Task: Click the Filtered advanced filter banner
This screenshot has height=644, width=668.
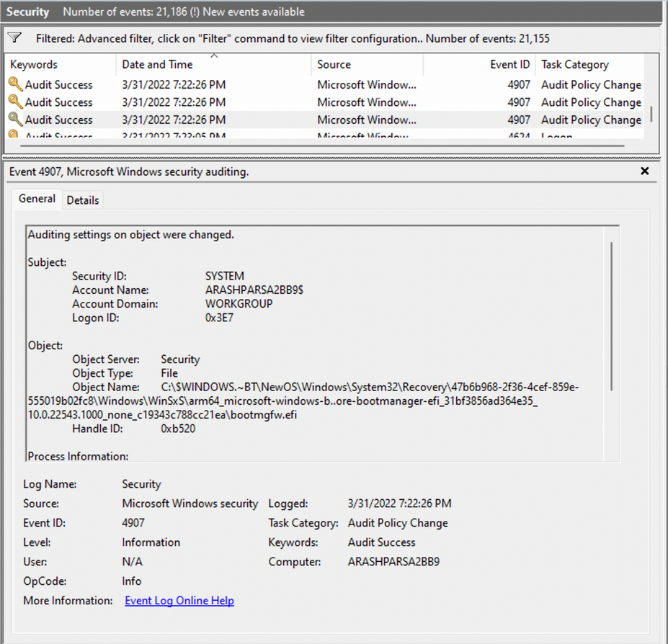Action: 288,39
